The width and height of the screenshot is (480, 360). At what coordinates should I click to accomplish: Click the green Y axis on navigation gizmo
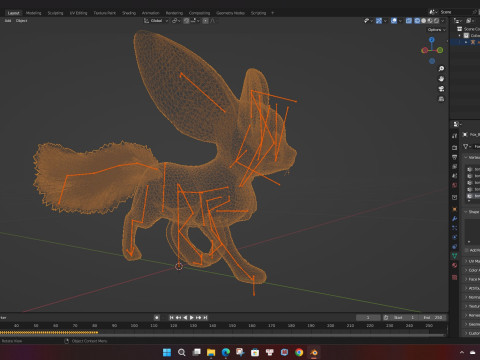pyautogui.click(x=440, y=50)
